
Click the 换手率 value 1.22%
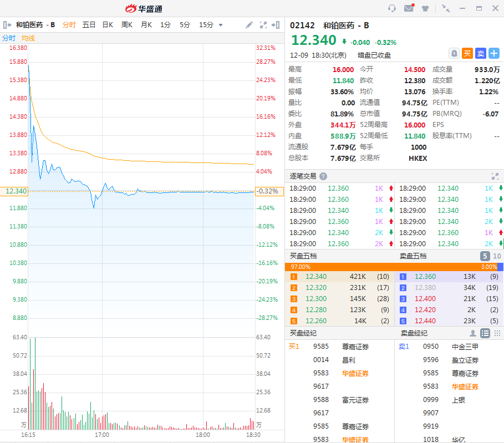point(488,91)
